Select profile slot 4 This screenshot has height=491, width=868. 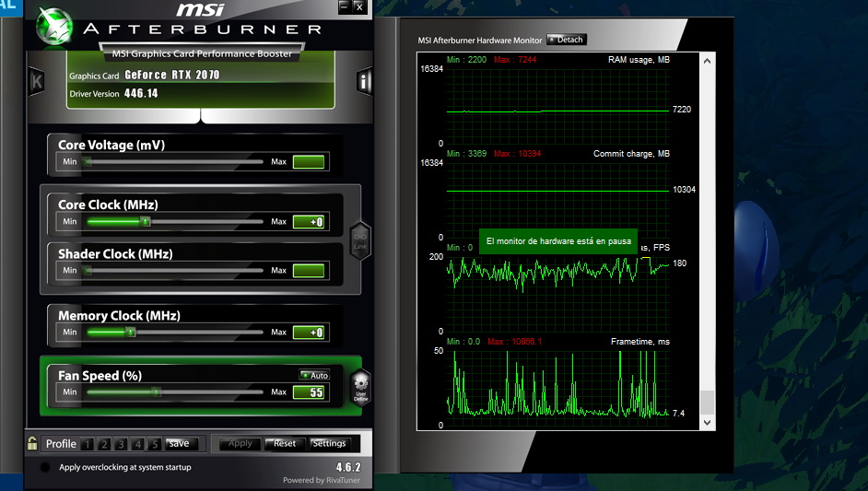tap(138, 444)
